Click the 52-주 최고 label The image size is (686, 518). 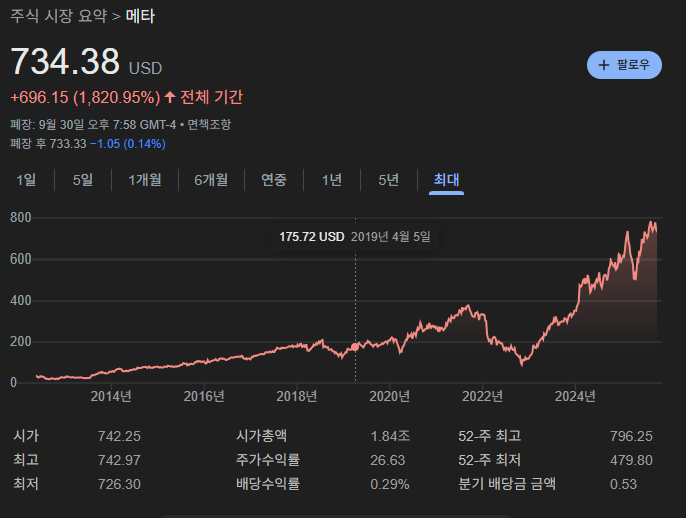tap(490, 436)
